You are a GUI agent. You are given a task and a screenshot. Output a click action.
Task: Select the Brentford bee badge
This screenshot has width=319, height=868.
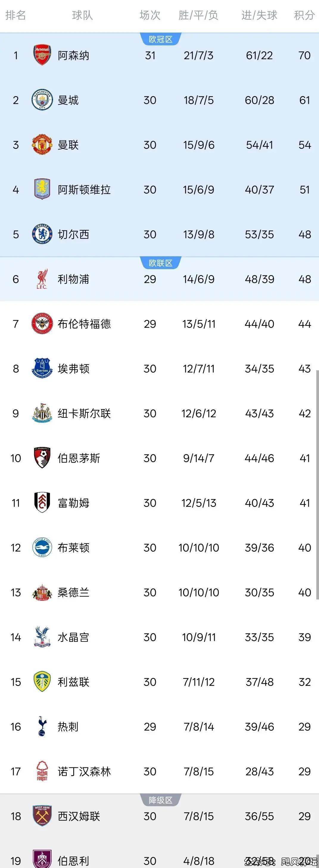click(42, 324)
